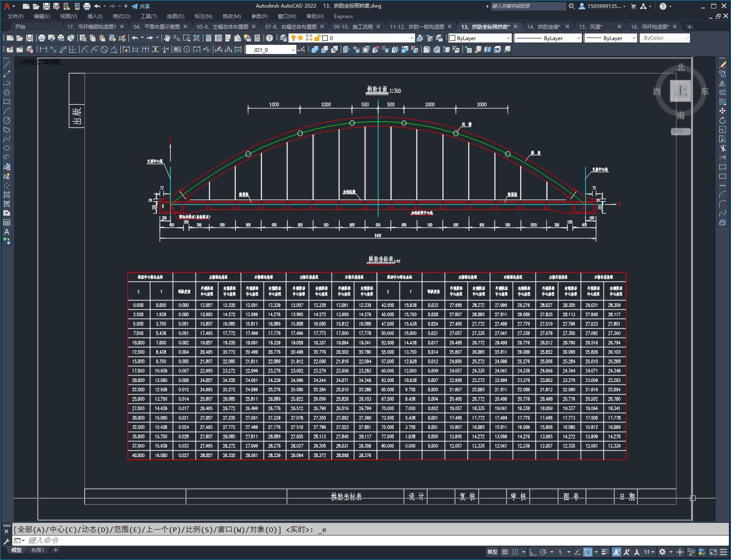Activate the Pan hand tool
This screenshot has width=731, height=560.
tap(167, 38)
